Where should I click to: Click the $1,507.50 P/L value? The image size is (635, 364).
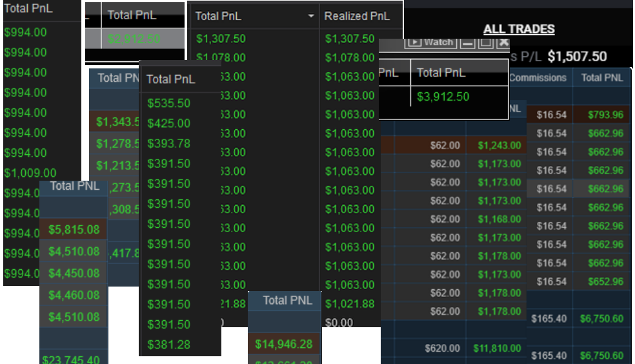pos(577,57)
